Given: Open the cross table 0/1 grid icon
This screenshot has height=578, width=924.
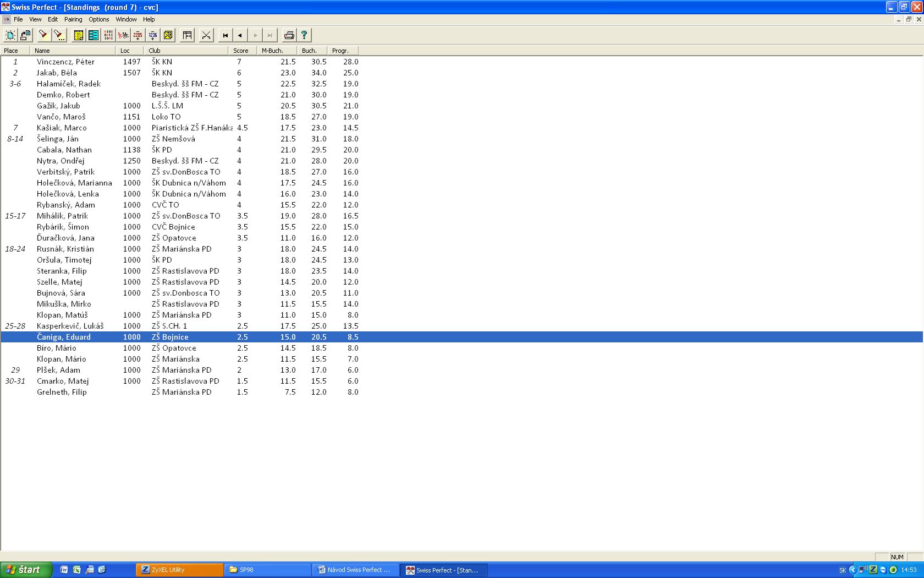Looking at the screenshot, I should (108, 35).
